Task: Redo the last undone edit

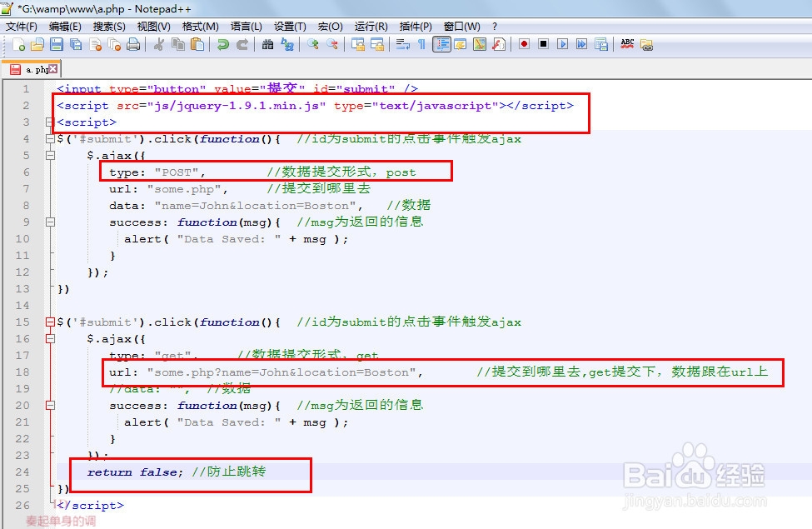Action: coord(242,44)
